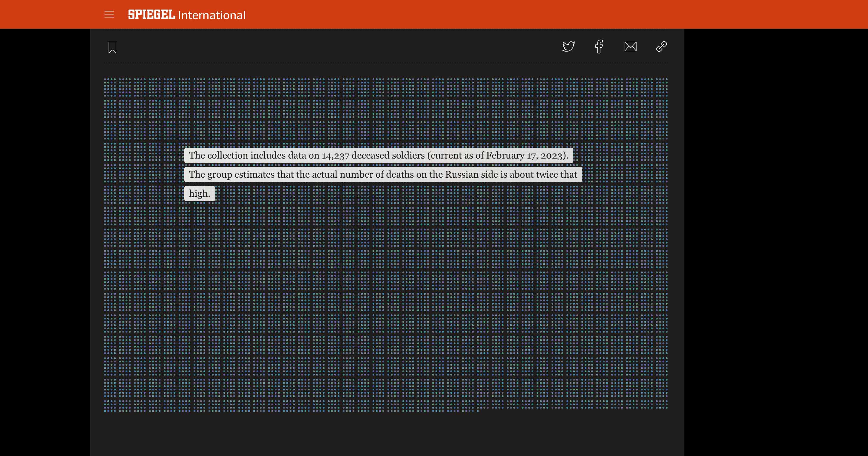Share the article via email envelope icon

point(630,46)
